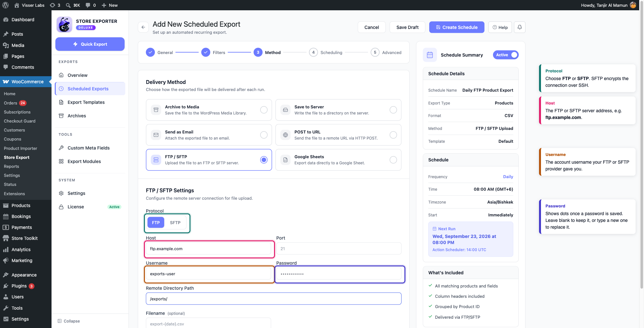This screenshot has height=328, width=644.
Task: Choose the FTP protocol option
Action: coord(156,223)
